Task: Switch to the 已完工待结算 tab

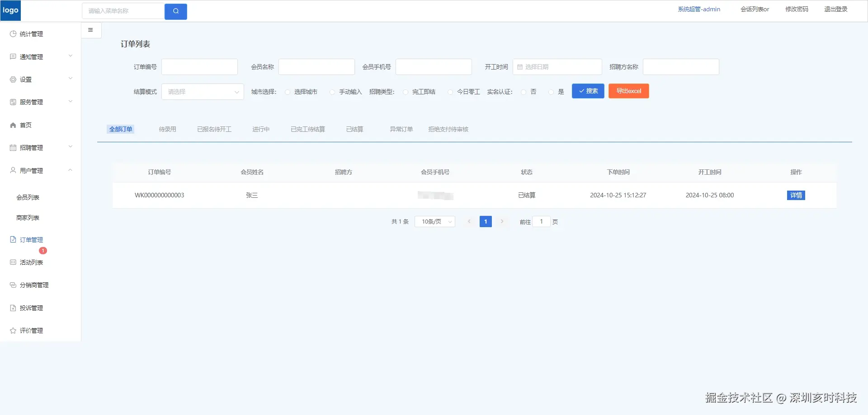Action: click(x=308, y=129)
